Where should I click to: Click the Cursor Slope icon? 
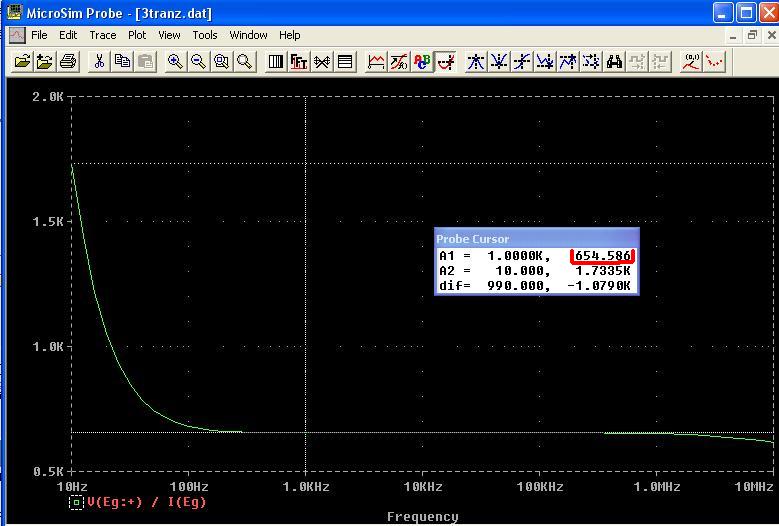coord(522,62)
